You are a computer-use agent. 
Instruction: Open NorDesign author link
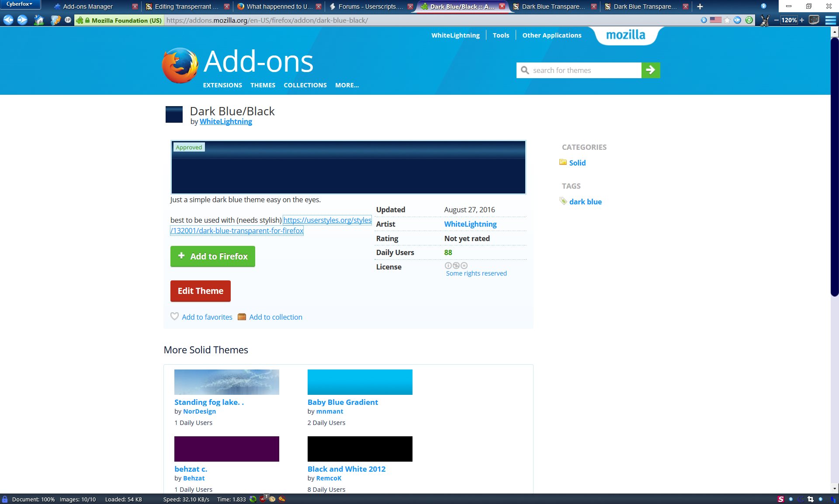click(x=199, y=411)
